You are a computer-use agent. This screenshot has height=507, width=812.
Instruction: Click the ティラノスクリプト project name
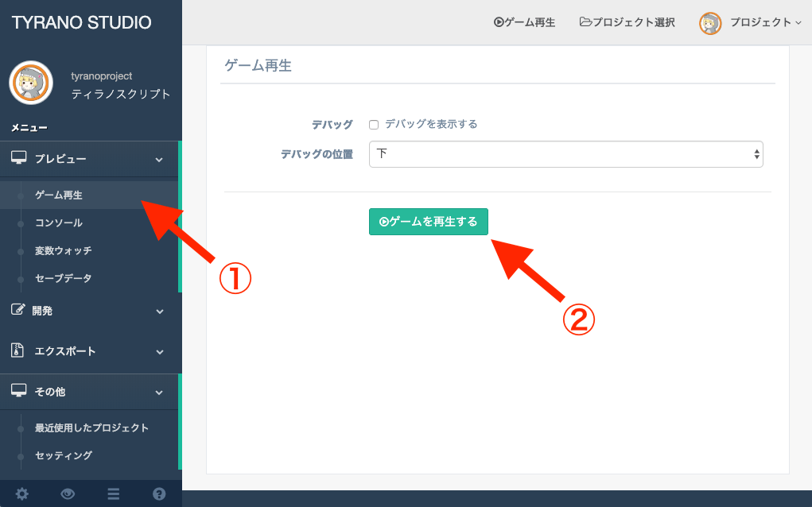click(121, 94)
